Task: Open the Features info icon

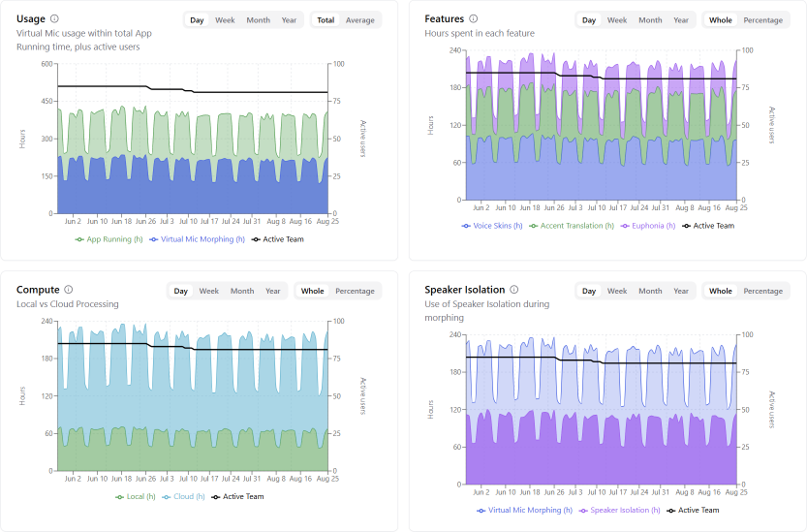Action: [474, 18]
